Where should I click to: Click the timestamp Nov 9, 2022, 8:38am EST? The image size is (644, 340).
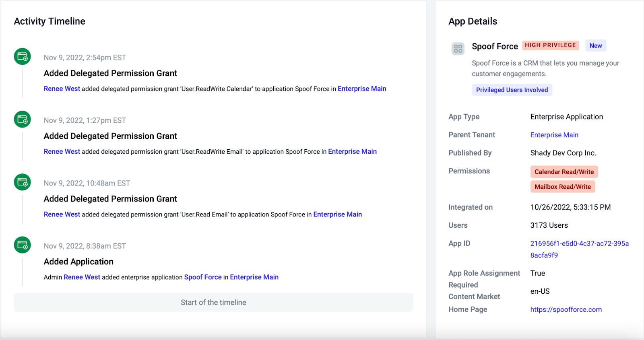click(x=85, y=246)
